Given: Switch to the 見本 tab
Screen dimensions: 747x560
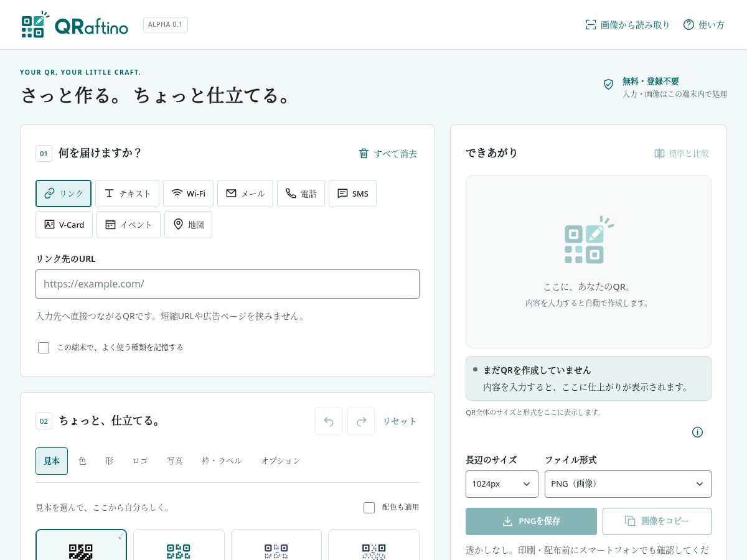Looking at the screenshot, I should pos(52,461).
